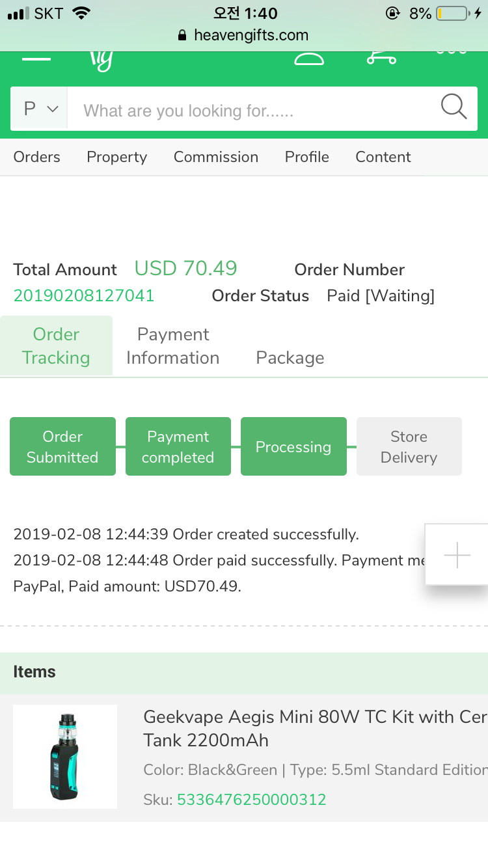Image resolution: width=488 pixels, height=868 pixels.
Task: Focus the 'What are you looking for' field
Action: point(254,111)
